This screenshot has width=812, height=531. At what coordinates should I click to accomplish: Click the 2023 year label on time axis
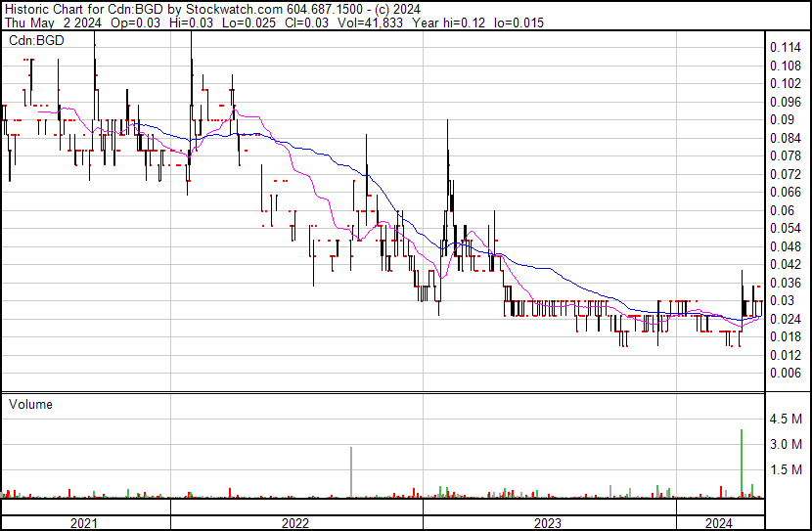548,523
